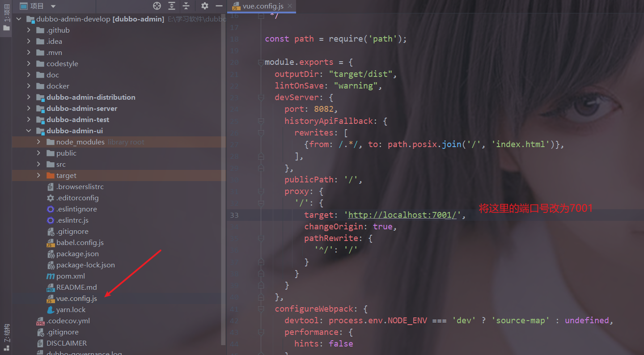
Task: Click the project window icon beside 项目
Action: [x=24, y=6]
